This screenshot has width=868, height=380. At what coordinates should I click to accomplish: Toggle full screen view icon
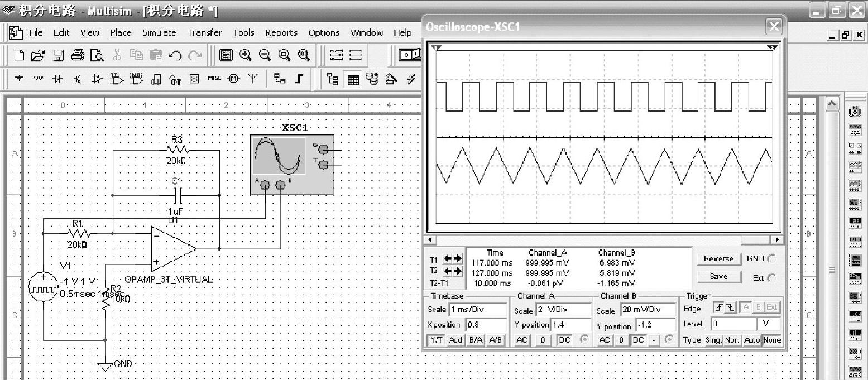pos(226,55)
